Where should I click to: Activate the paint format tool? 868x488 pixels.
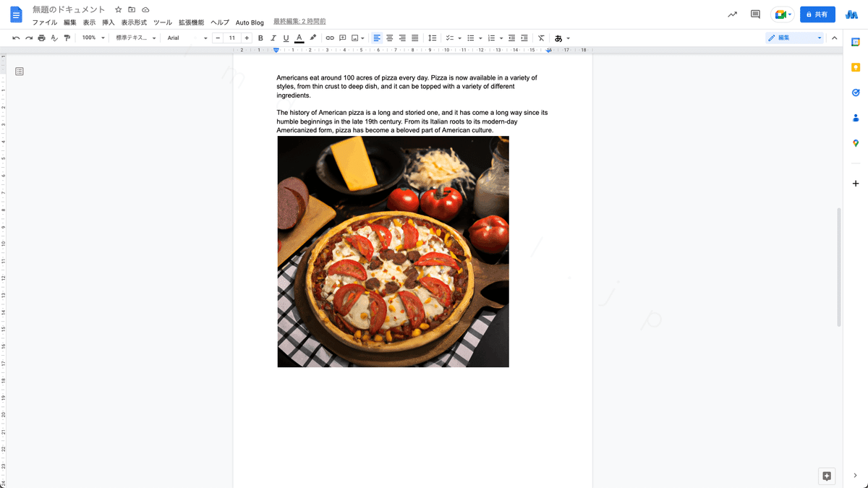pos(67,38)
